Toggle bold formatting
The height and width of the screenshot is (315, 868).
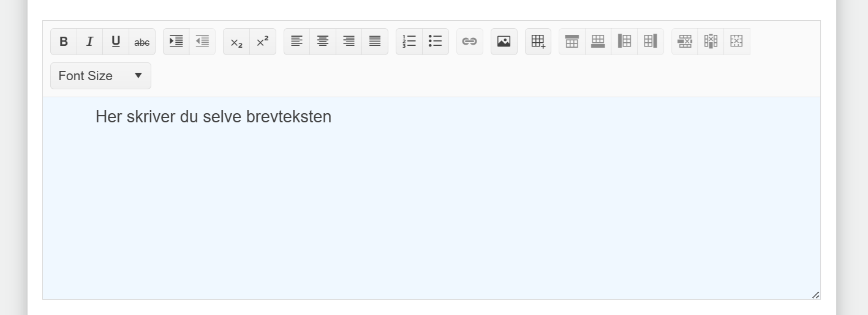point(64,42)
